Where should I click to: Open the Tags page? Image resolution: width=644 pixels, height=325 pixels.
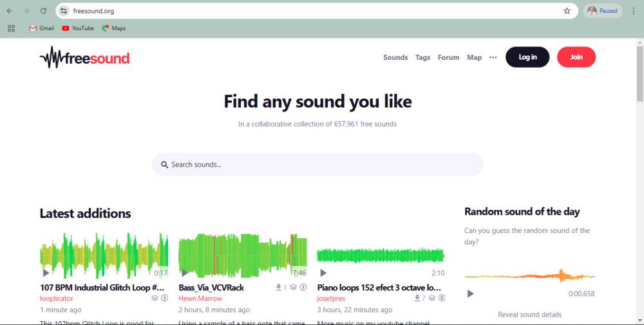click(422, 57)
